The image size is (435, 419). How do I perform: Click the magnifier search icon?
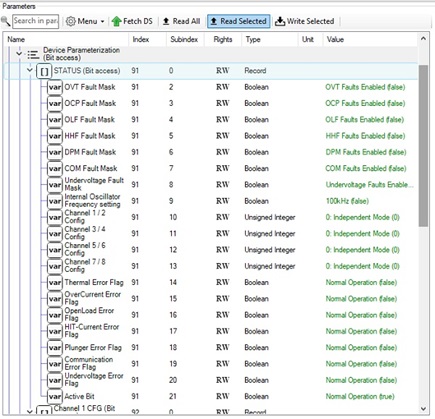coord(6,22)
